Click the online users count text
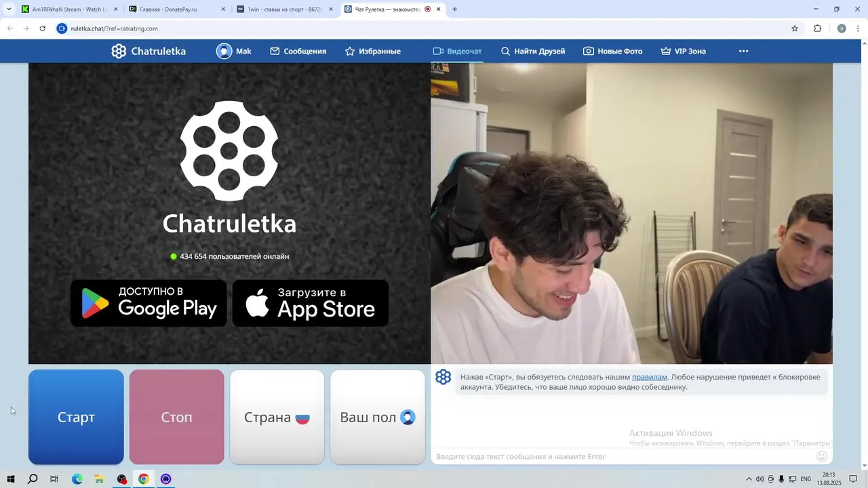Screen dimensions: 868x488 coord(235,256)
